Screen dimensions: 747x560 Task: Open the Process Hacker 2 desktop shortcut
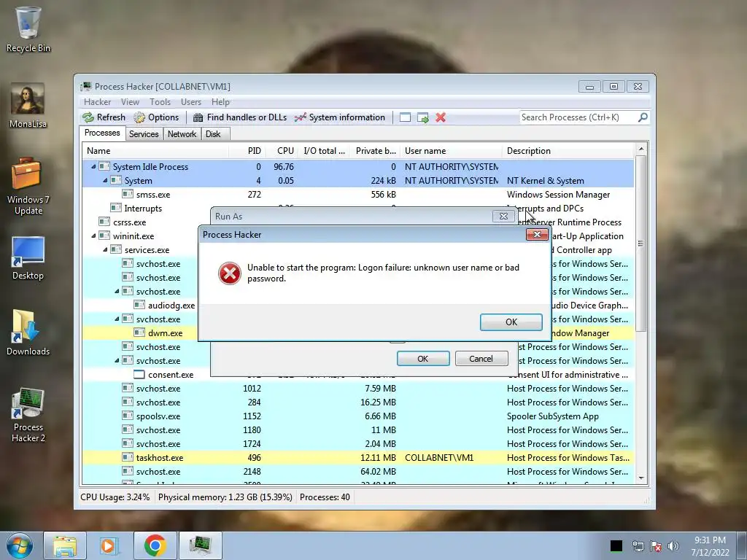tap(28, 415)
